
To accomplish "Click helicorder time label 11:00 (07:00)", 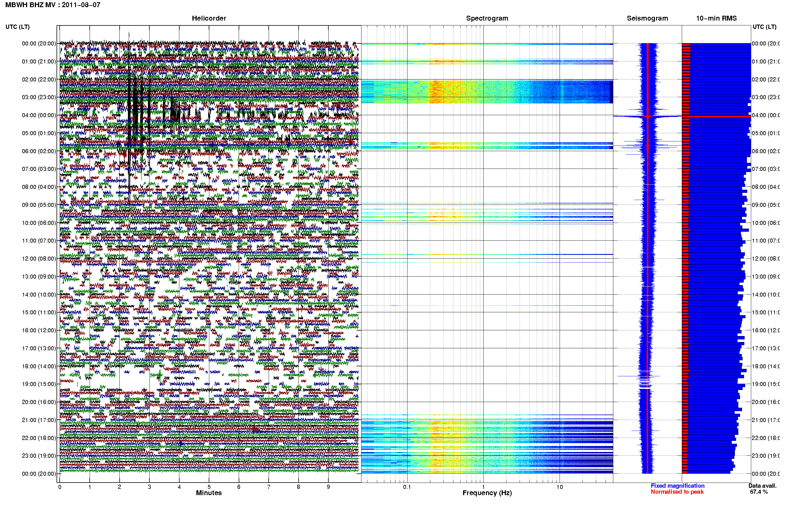I will (x=39, y=241).
